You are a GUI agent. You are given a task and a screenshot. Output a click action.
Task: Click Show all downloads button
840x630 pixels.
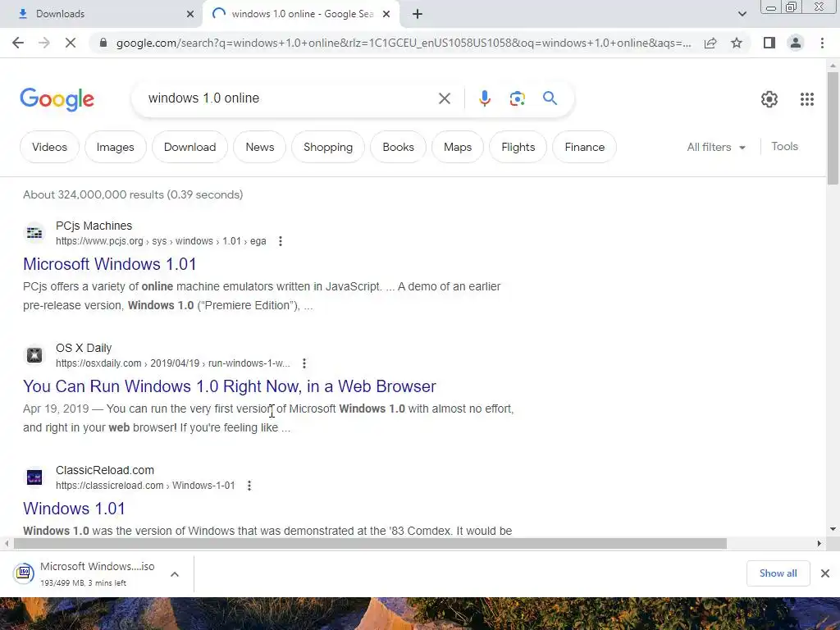pos(778,573)
